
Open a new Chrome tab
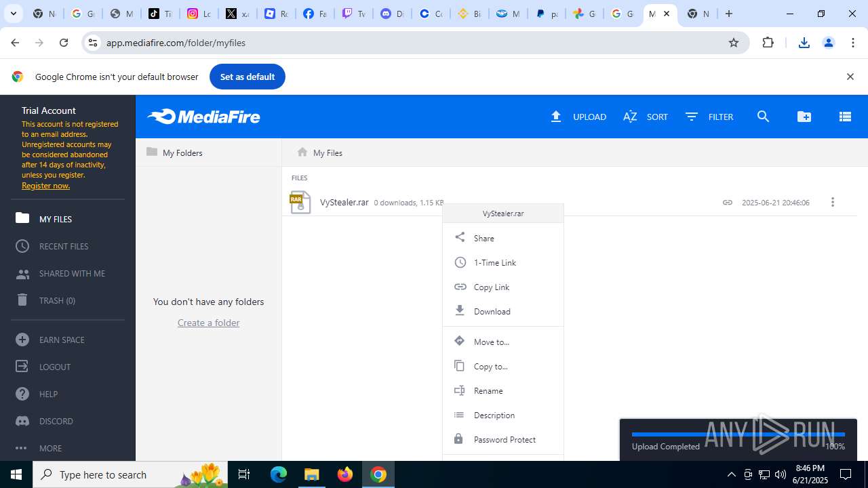[729, 14]
